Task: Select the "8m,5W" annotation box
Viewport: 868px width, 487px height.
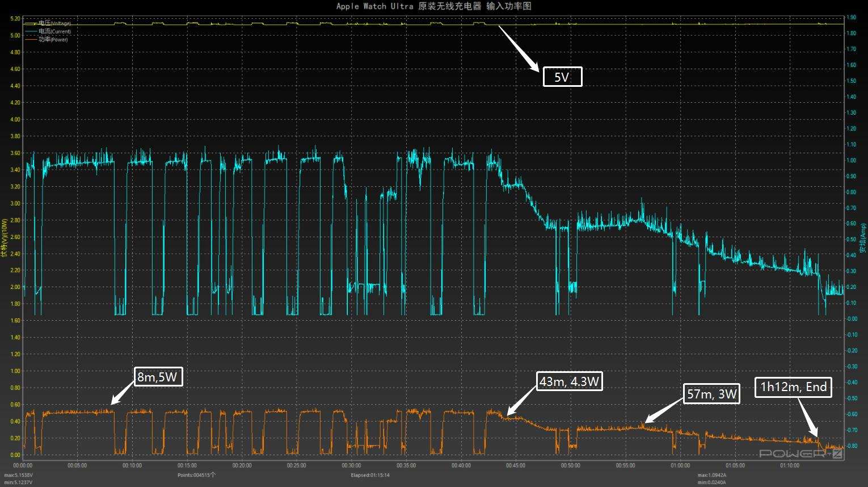Action: (158, 376)
